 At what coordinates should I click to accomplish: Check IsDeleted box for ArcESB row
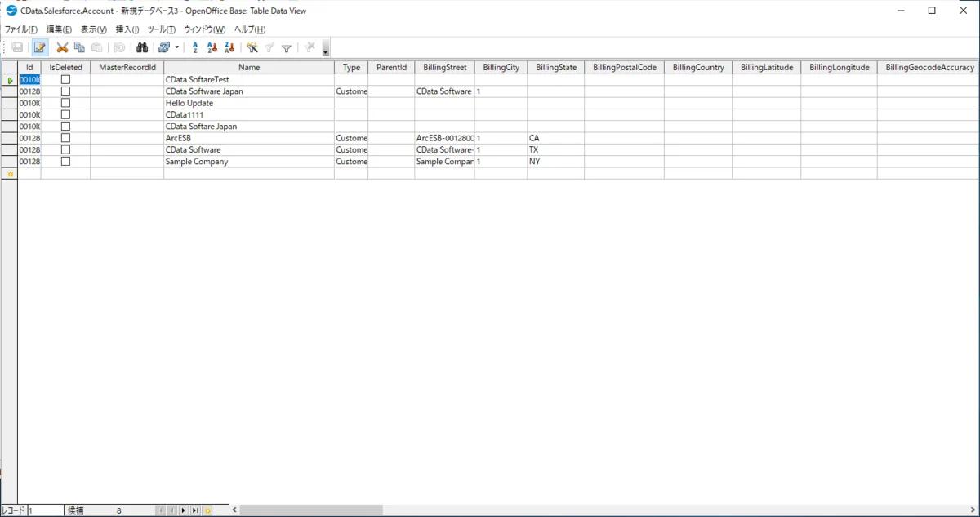(x=65, y=138)
